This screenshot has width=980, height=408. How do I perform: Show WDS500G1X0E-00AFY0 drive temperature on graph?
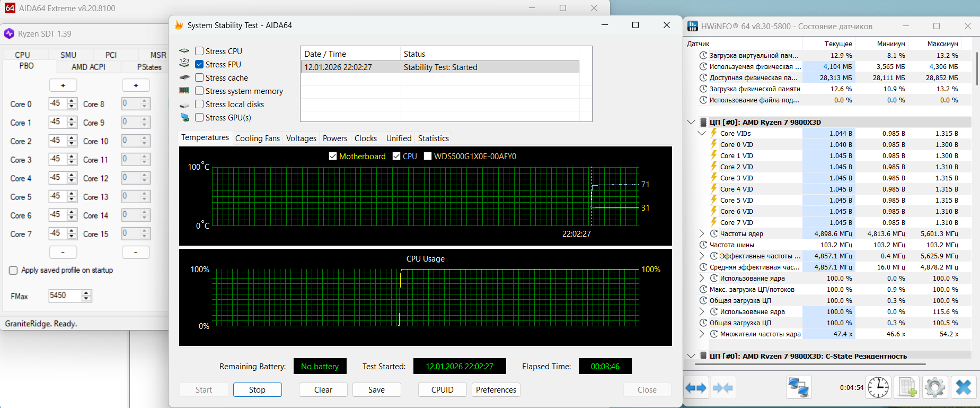[x=428, y=156]
